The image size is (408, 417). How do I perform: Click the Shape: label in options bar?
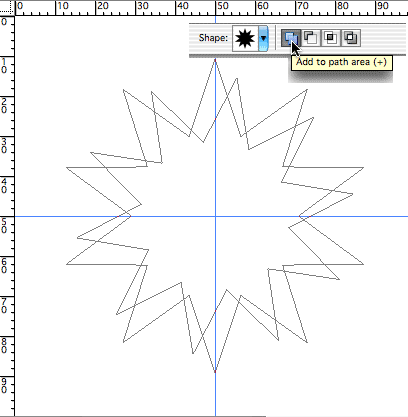[x=213, y=38]
